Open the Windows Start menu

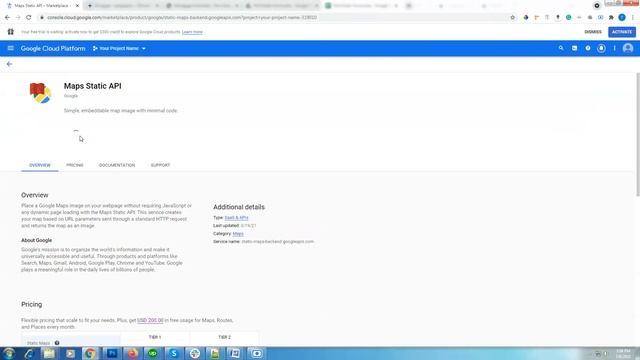pyautogui.click(x=9, y=353)
